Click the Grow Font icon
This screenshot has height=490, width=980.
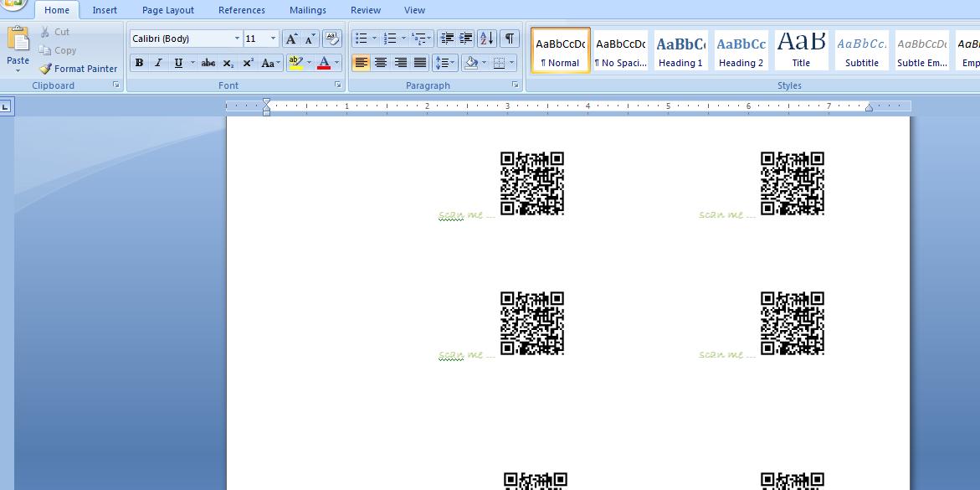[x=290, y=39]
